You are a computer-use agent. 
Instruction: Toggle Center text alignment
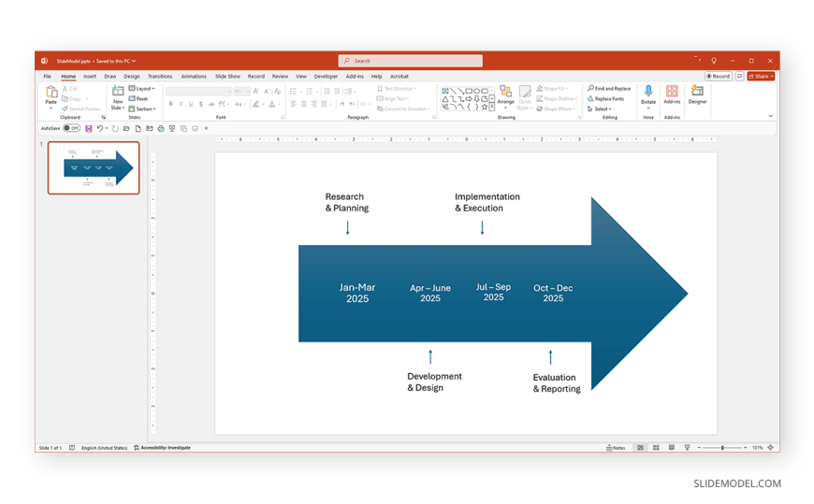[304, 104]
